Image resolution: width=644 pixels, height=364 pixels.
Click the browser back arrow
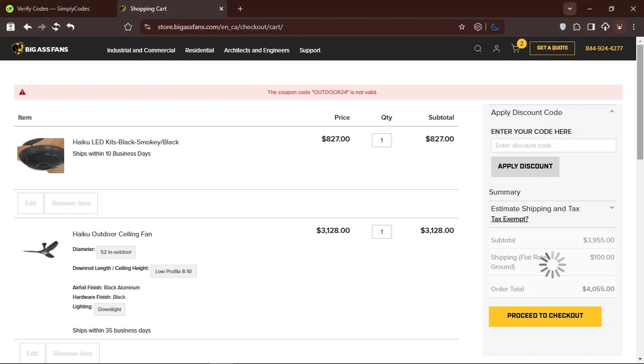tap(27, 27)
